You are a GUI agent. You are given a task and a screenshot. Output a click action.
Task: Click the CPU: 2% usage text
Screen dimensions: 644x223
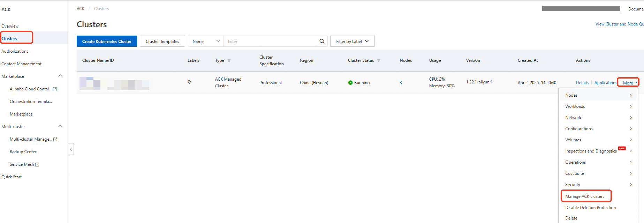[437, 79]
